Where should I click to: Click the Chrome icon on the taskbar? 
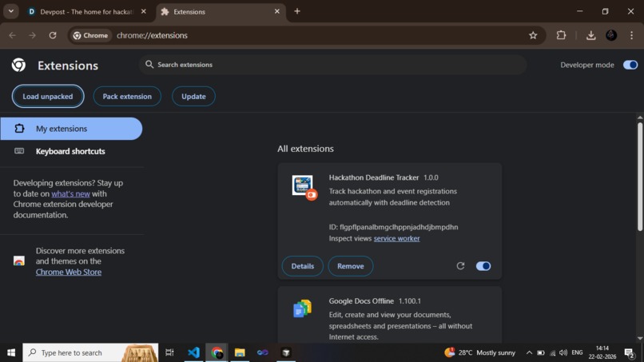click(x=217, y=352)
